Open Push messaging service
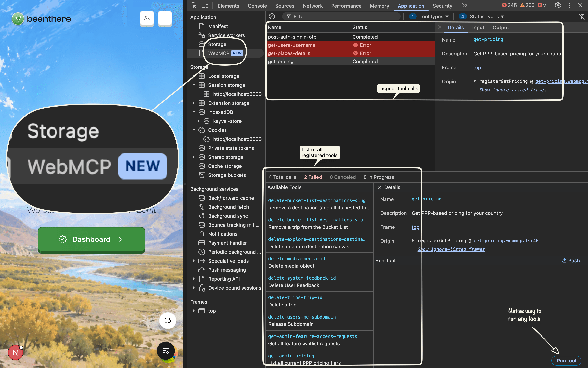Image resolution: width=588 pixels, height=368 pixels. pos(227,270)
